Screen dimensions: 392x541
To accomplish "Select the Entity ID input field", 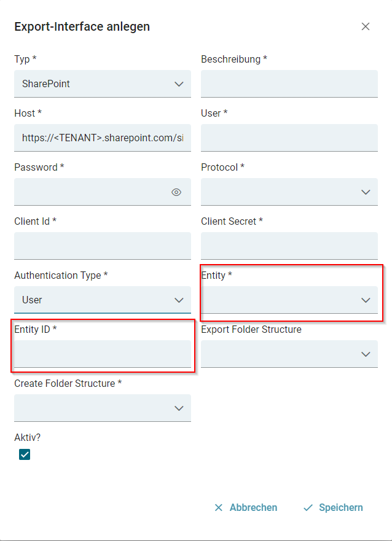I will pos(103,354).
